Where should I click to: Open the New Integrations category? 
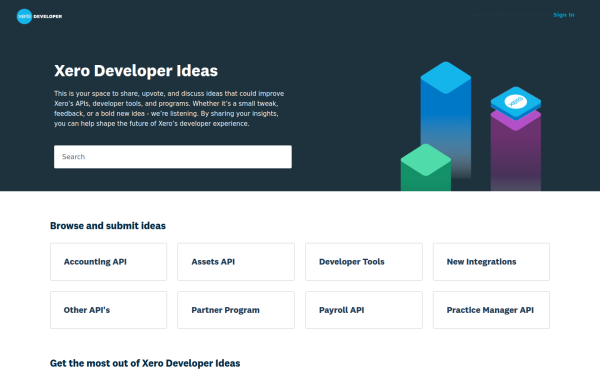click(491, 262)
